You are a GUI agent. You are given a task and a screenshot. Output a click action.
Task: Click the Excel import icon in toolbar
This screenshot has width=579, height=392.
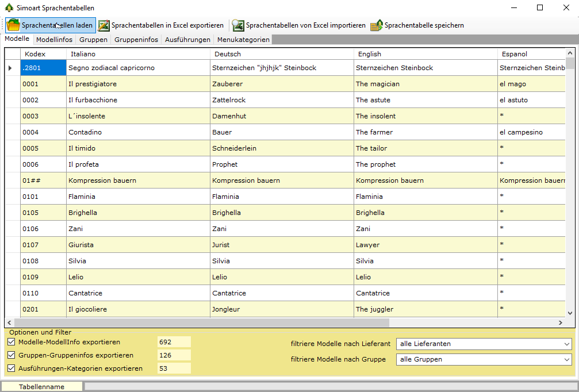tap(238, 25)
